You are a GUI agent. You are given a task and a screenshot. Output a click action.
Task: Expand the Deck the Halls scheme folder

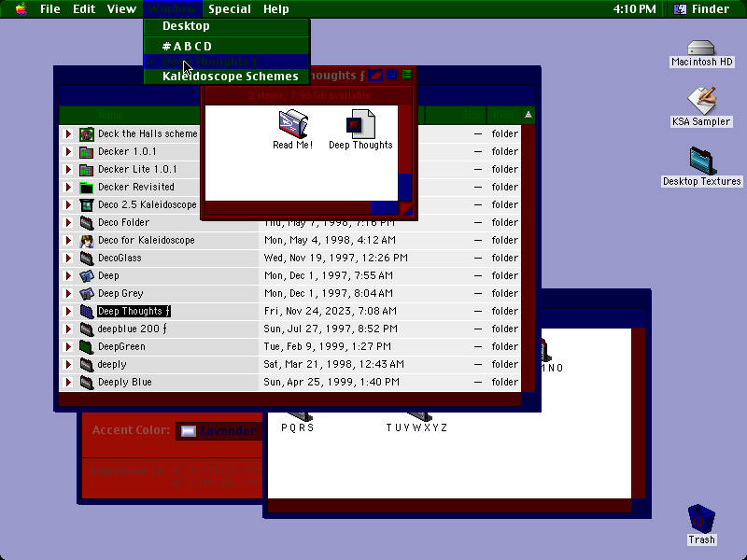click(68, 133)
